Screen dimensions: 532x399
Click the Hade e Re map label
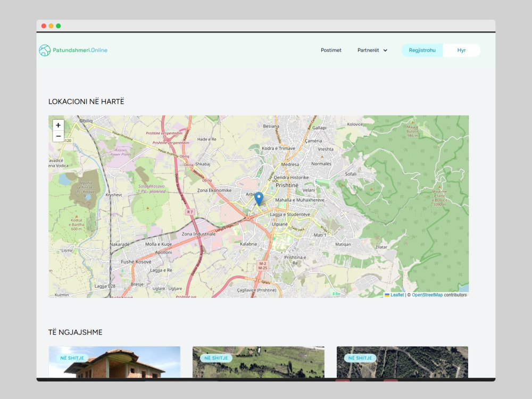click(x=206, y=139)
